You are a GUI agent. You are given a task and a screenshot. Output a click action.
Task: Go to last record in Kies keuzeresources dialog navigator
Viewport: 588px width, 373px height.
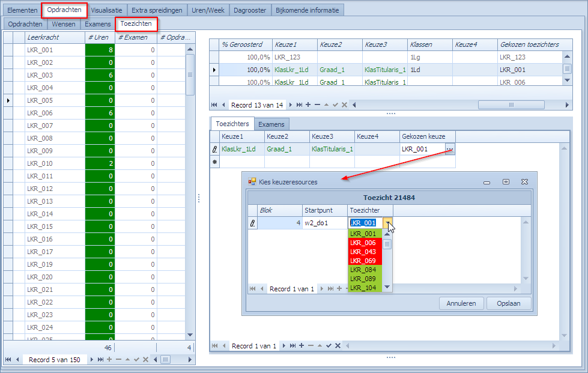[x=330, y=289]
